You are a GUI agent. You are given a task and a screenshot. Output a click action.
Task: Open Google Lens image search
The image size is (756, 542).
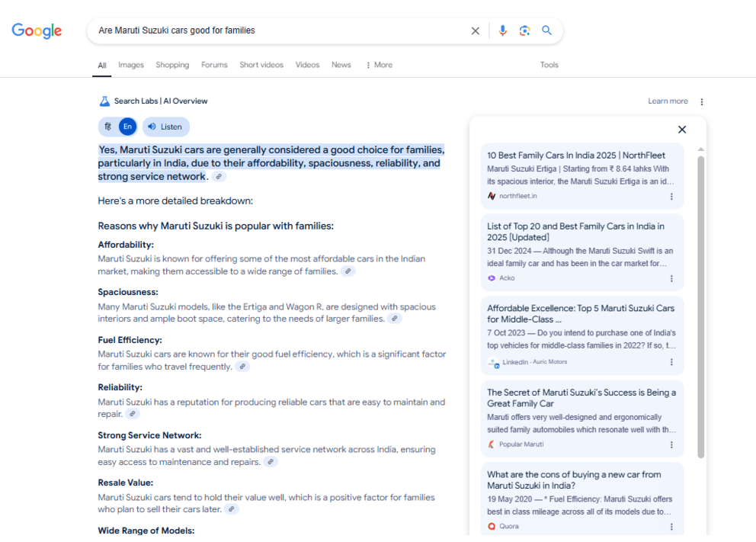524,31
